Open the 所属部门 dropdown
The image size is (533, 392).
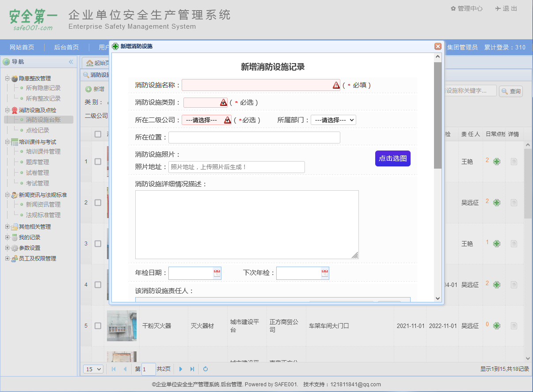pyautogui.click(x=333, y=120)
